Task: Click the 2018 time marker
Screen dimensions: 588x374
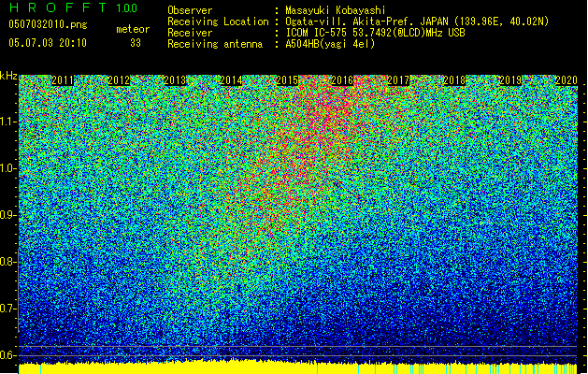Action: pos(454,80)
